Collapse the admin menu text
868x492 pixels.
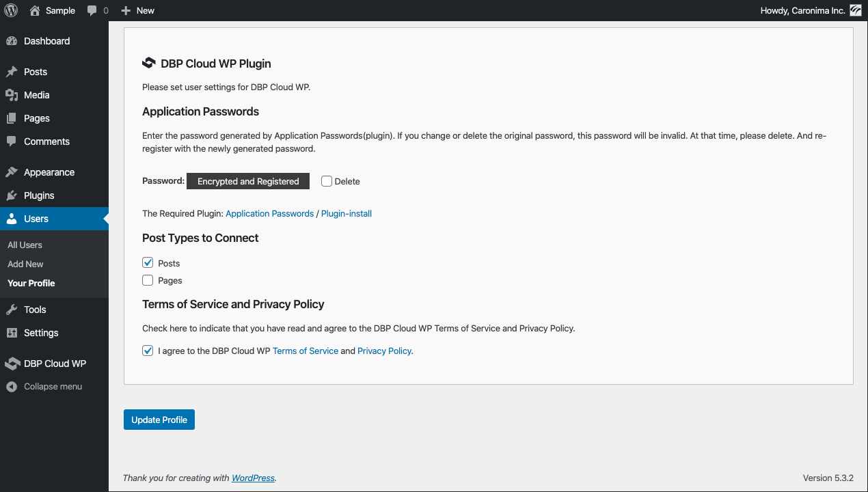click(x=53, y=386)
